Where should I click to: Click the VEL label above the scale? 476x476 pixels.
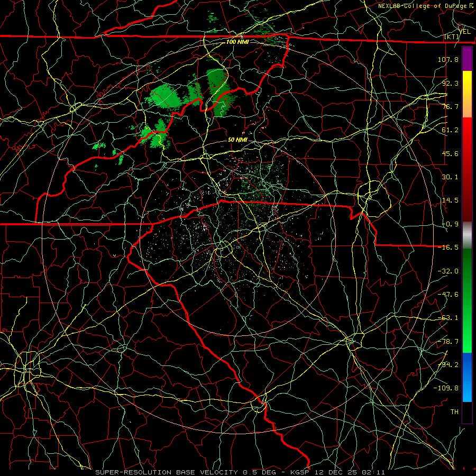(465, 32)
